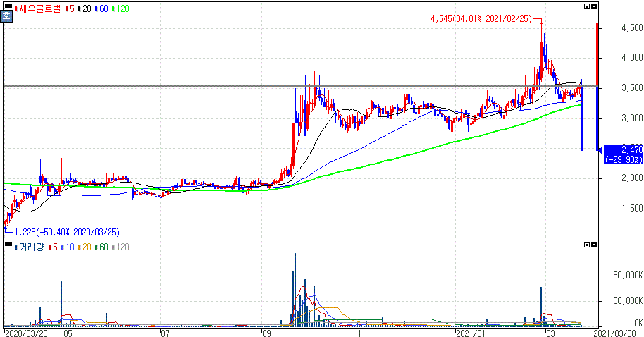Click the 2020/03/25 start date label
The image size is (644, 337).
[27, 333]
